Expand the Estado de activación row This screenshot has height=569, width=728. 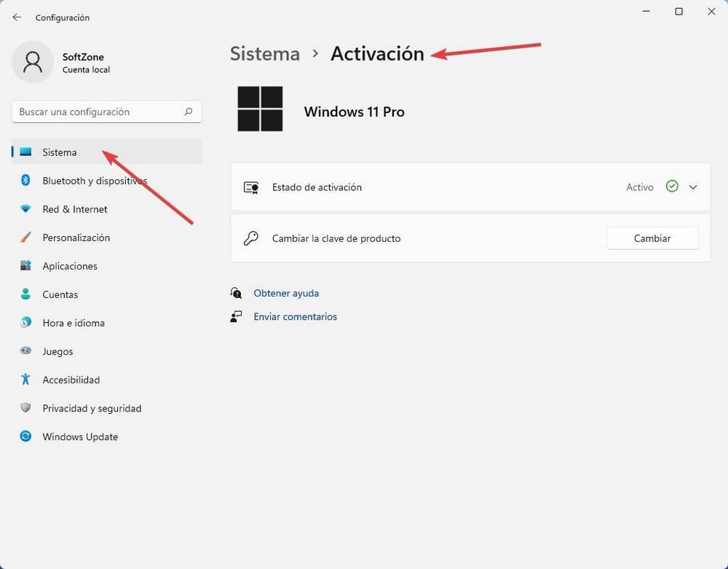pos(470,187)
